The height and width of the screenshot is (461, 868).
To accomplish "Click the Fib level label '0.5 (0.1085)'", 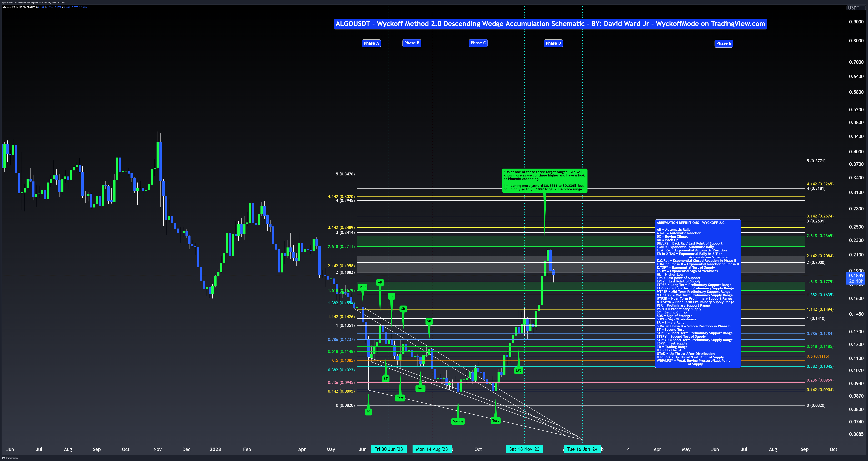I will 343,360.
